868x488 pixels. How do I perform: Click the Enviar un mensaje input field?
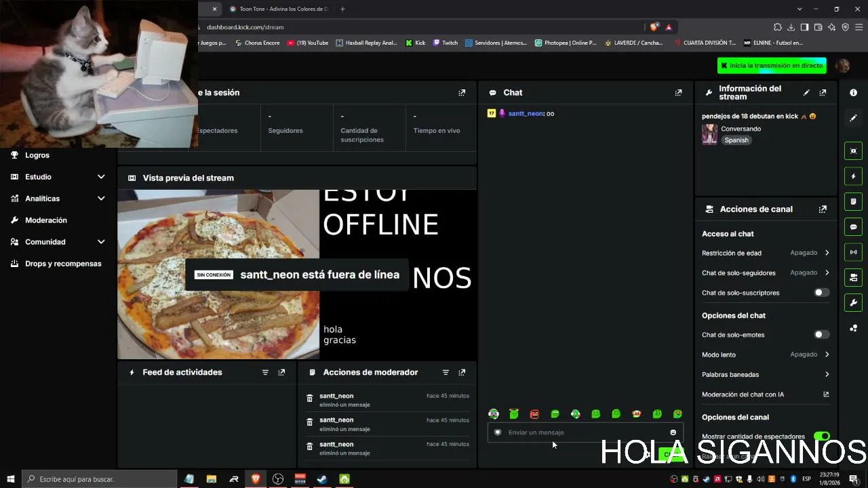(x=585, y=432)
